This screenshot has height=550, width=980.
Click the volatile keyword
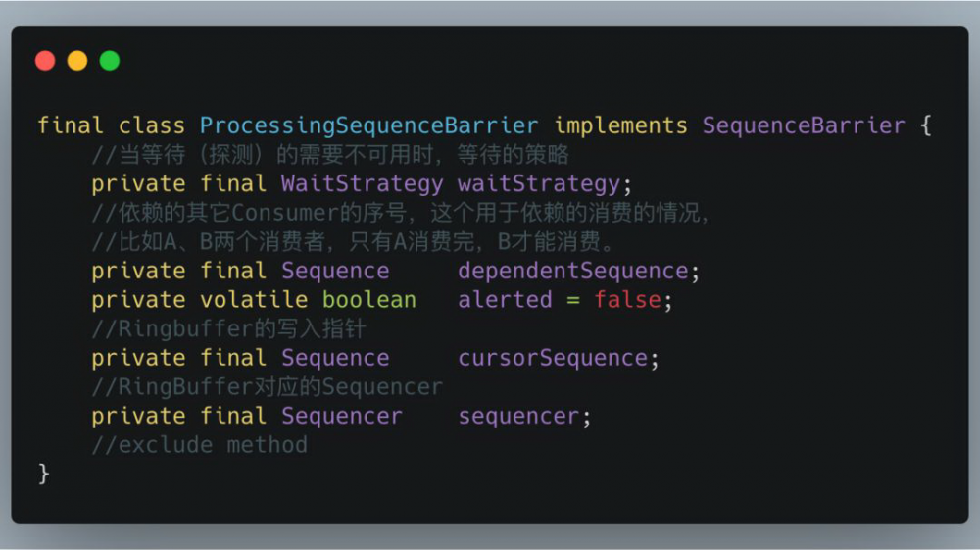pyautogui.click(x=254, y=300)
